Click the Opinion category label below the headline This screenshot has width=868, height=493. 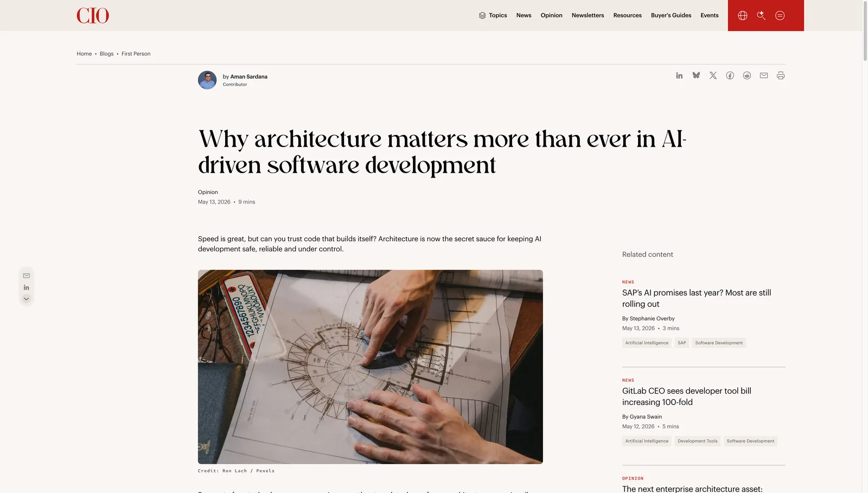pos(208,192)
